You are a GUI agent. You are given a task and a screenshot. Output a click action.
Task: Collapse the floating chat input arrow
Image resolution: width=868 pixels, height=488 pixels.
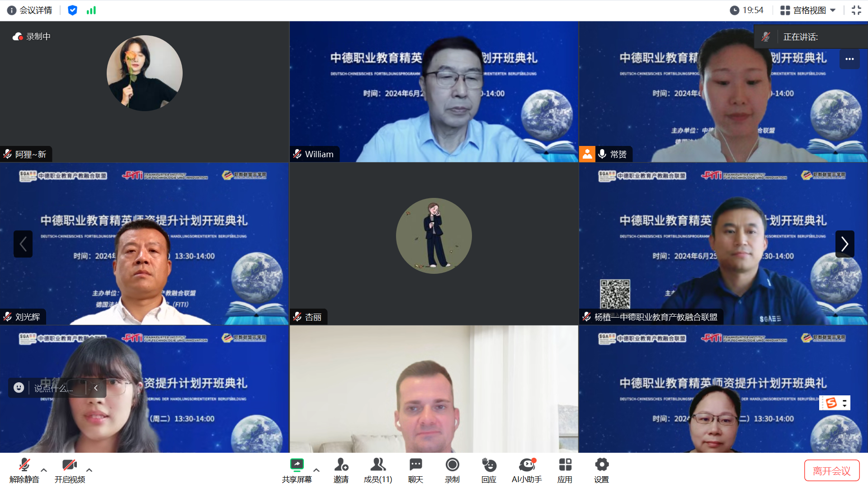pos(96,388)
